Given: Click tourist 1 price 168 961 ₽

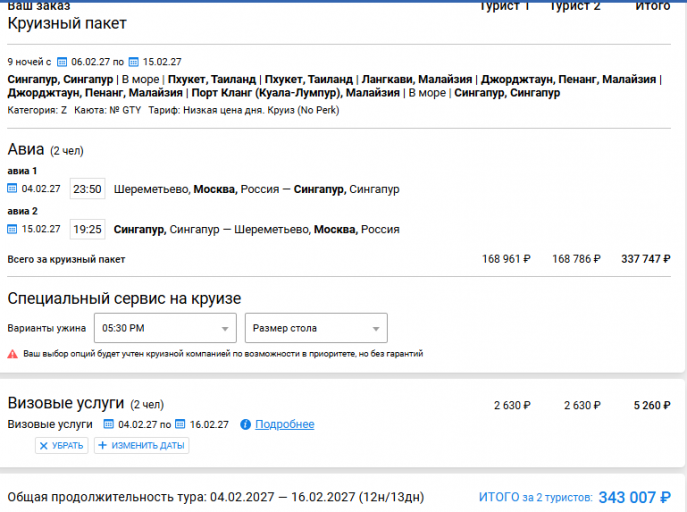Looking at the screenshot, I should tap(506, 259).
